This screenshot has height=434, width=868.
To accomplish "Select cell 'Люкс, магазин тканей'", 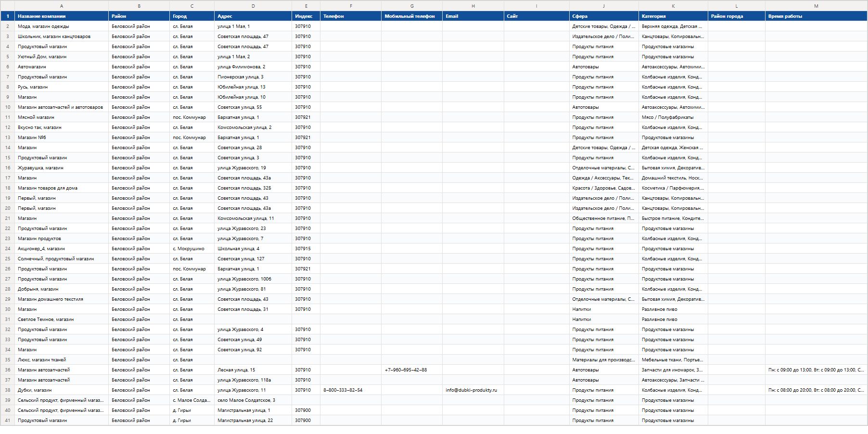I will click(62, 360).
